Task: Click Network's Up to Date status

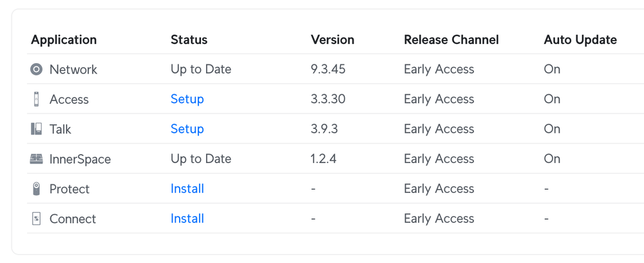Action: point(200,70)
